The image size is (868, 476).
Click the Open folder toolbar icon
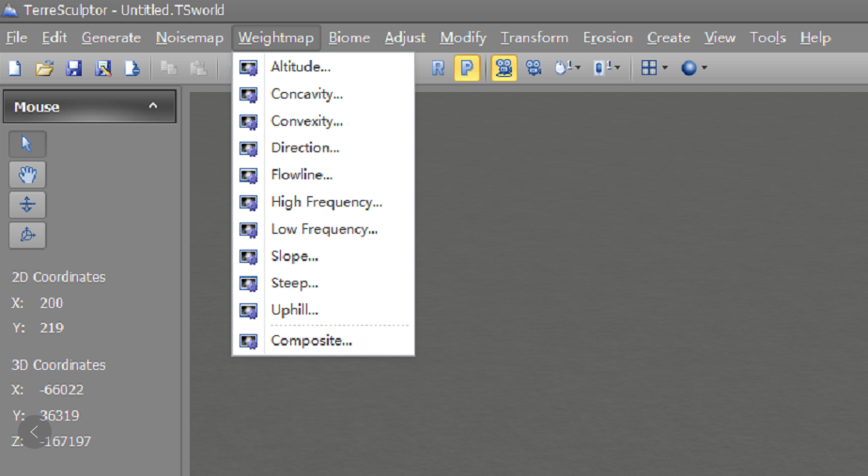pos(45,69)
